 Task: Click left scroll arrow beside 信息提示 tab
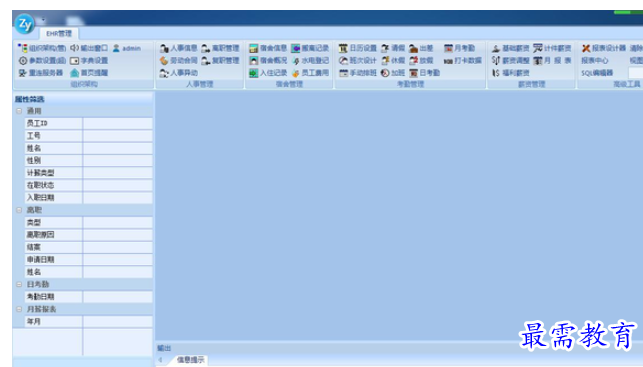click(160, 360)
